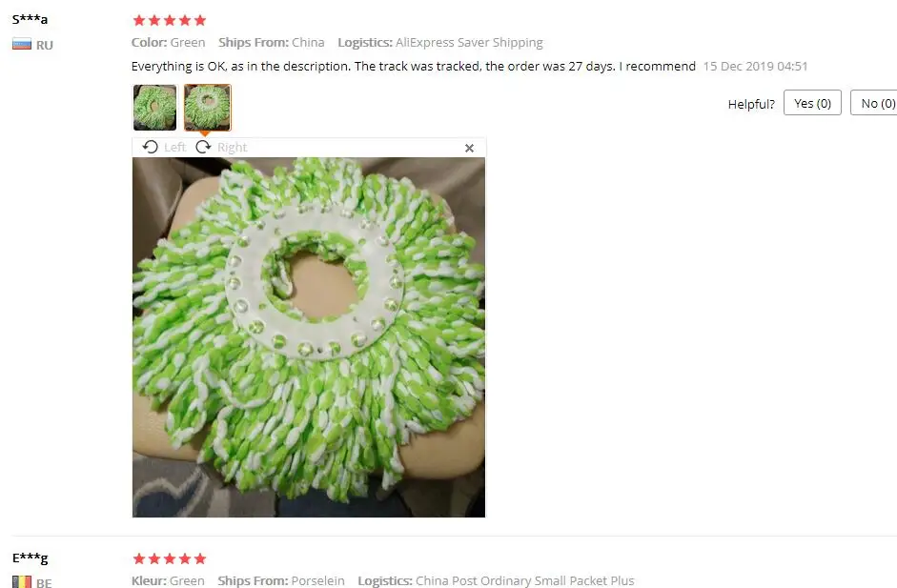Click the five-star rating on S***a's review

click(170, 21)
